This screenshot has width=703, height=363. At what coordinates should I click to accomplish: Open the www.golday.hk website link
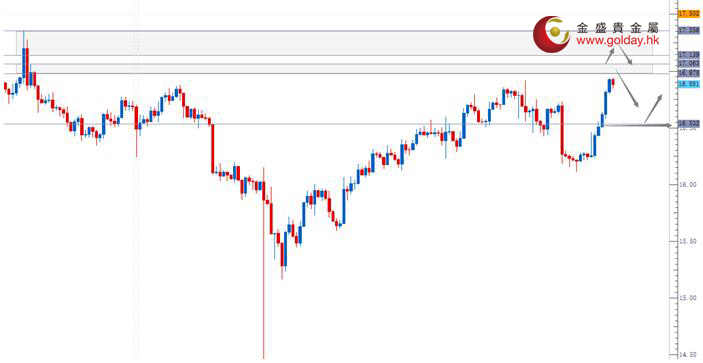(617, 41)
